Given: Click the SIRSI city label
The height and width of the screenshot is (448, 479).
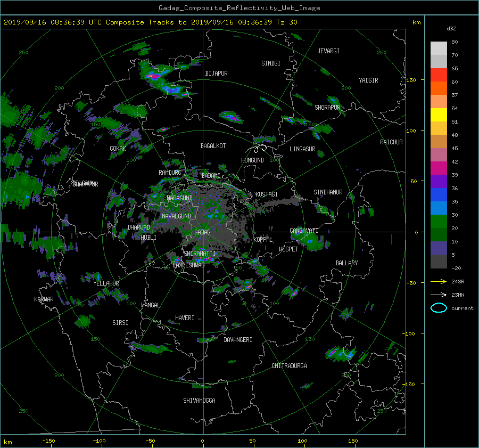Looking at the screenshot, I should pyautogui.click(x=120, y=323).
